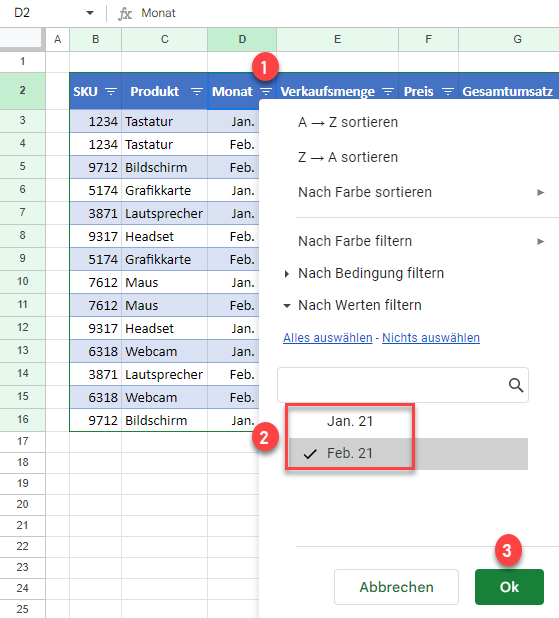
Task: Select row 1 header
Action: (x=22, y=61)
